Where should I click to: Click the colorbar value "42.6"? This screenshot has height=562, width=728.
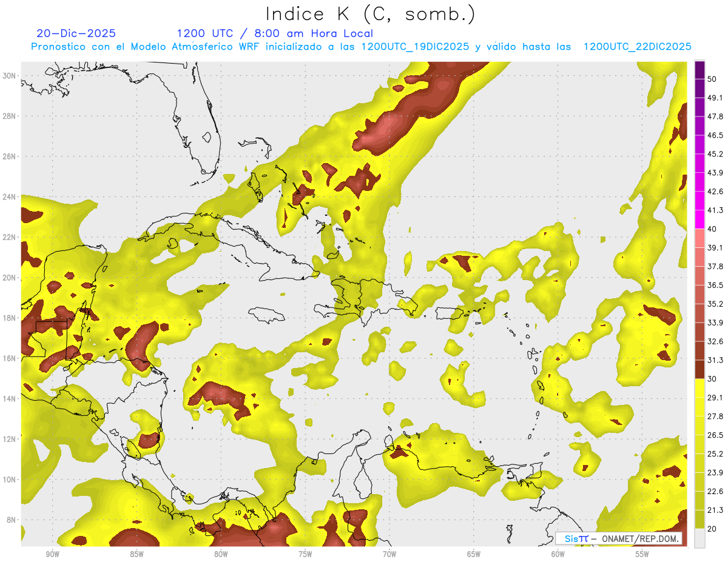716,192
